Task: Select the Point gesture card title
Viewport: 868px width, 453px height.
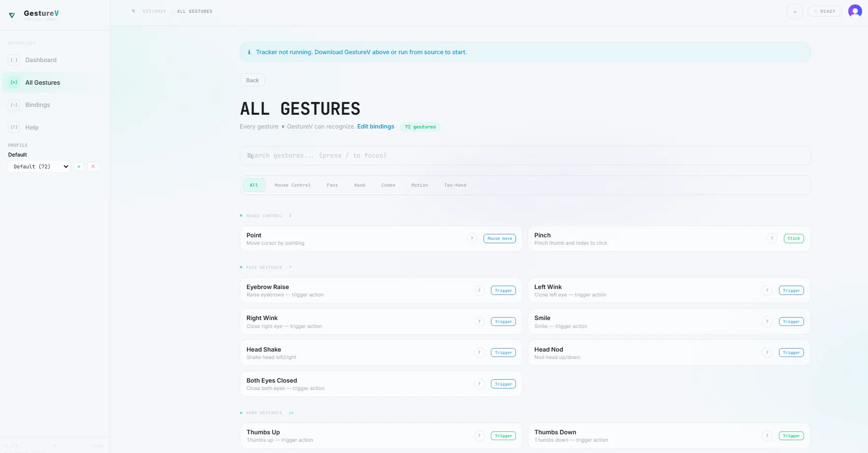Action: coord(254,235)
